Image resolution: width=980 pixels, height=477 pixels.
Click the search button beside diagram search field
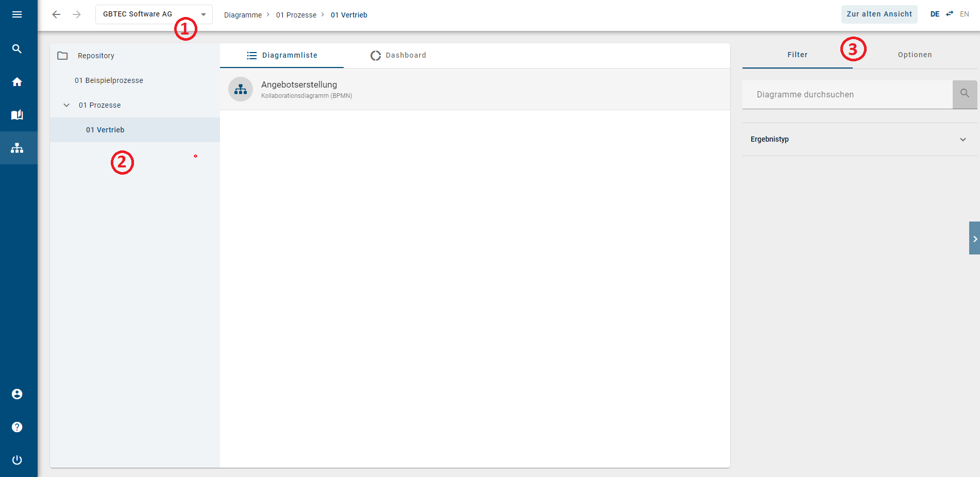tap(965, 94)
